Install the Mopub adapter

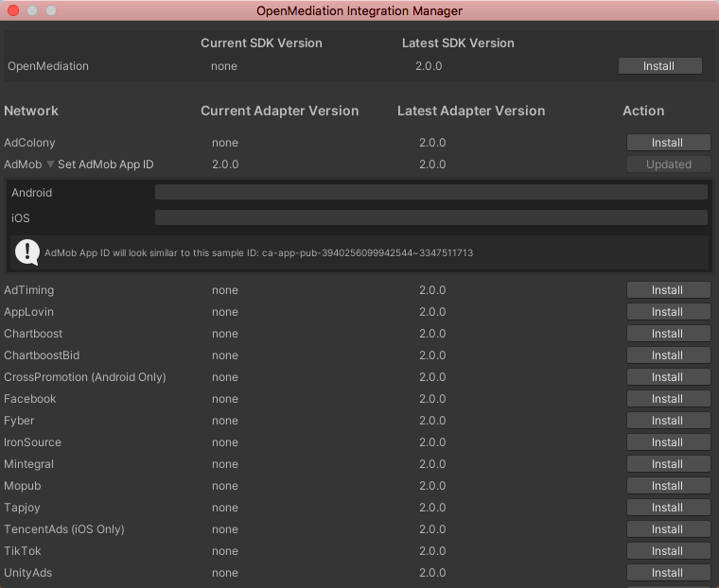[x=668, y=486]
